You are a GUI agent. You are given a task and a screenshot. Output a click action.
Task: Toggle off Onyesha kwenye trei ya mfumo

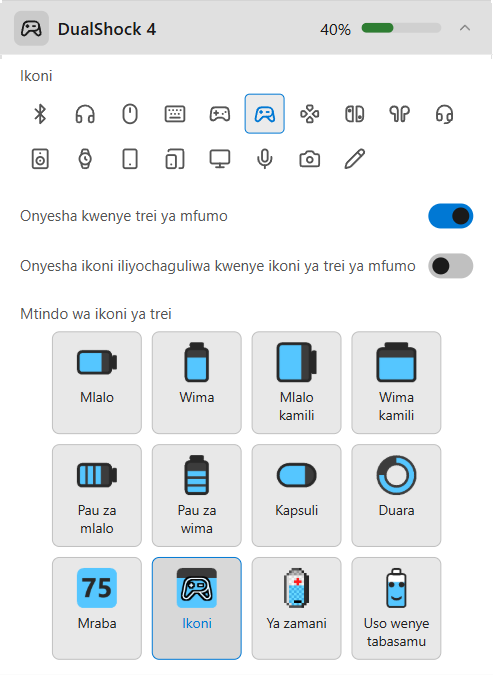(x=450, y=216)
